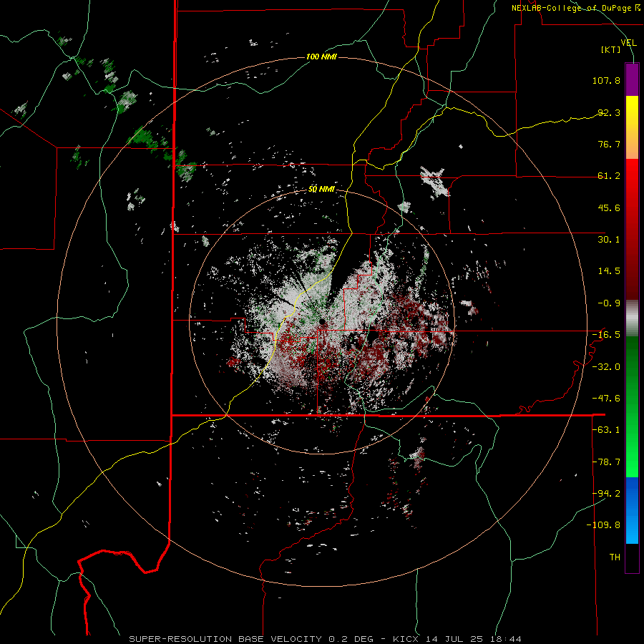Screen dimensions: 644x644
Task: Click the TH legend label
Action: coord(615,557)
